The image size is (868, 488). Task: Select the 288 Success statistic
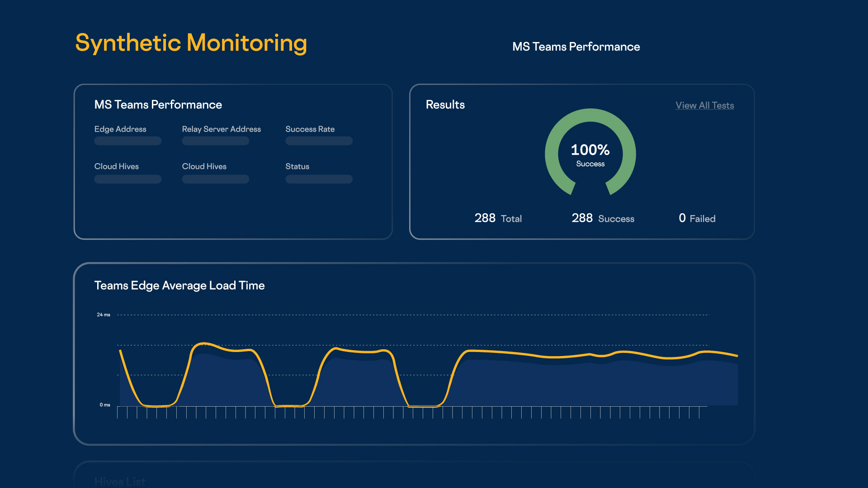pos(603,218)
